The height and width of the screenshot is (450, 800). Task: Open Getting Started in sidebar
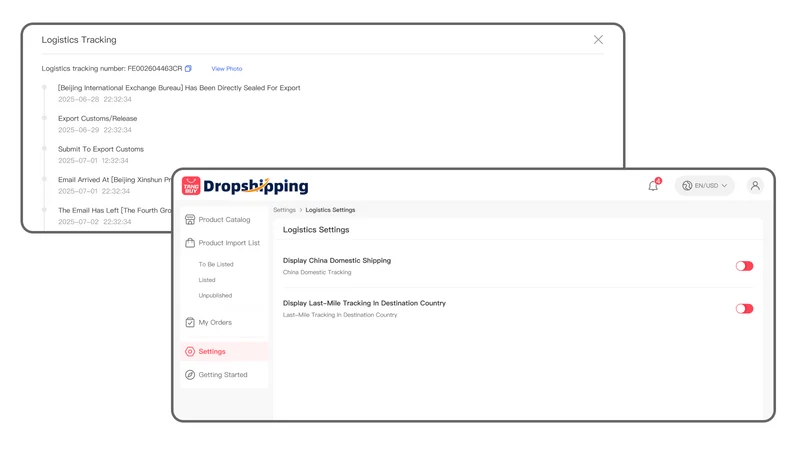[x=224, y=374]
